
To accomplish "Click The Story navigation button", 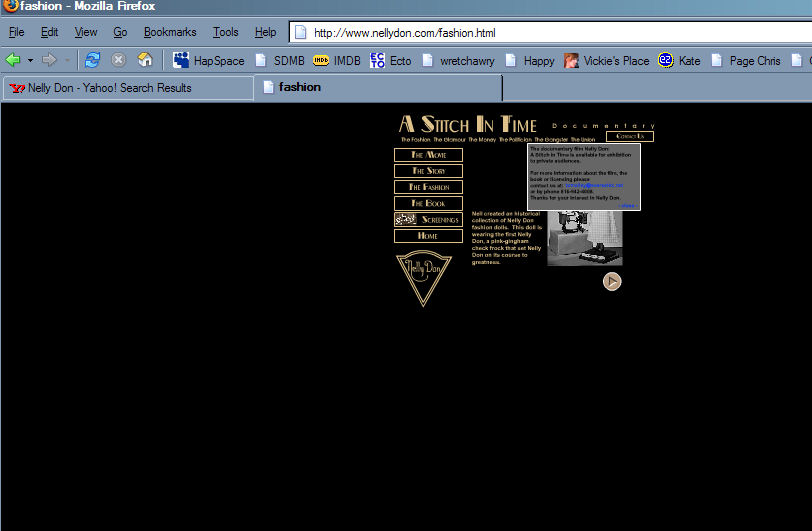I will pos(428,171).
